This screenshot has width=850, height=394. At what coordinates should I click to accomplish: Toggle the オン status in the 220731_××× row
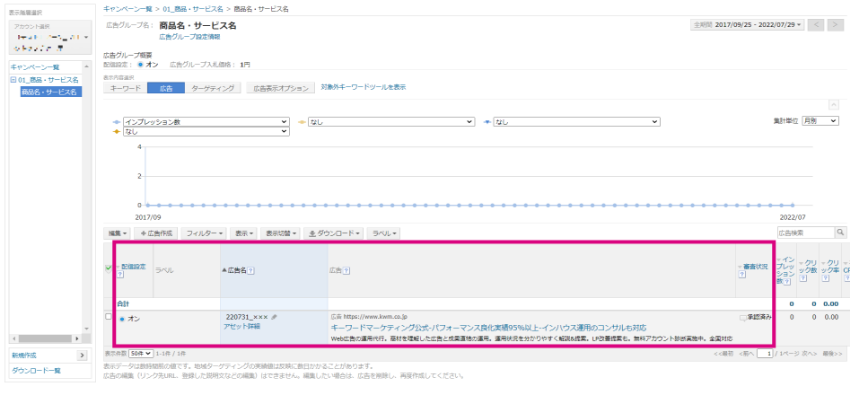(x=123, y=319)
